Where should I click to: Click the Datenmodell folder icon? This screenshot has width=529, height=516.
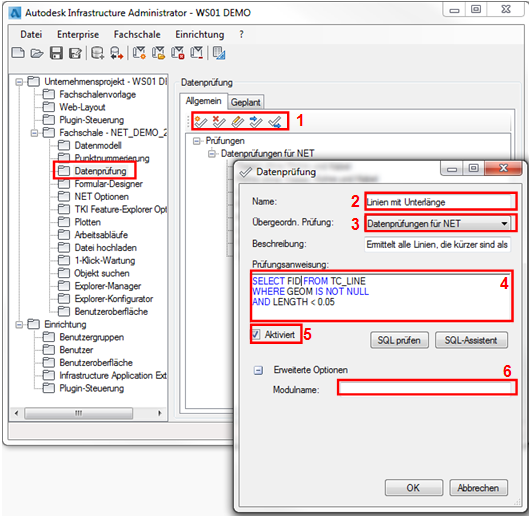[x=63, y=145]
